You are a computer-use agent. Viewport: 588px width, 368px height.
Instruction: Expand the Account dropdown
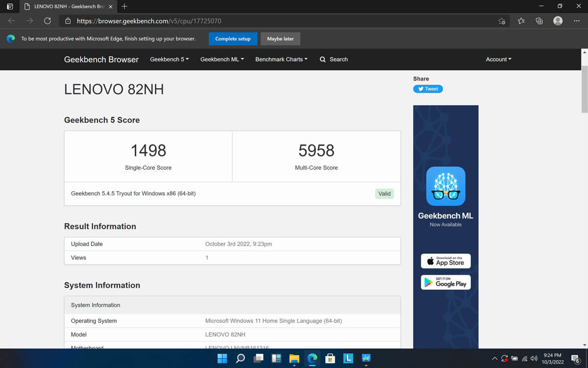coord(498,59)
